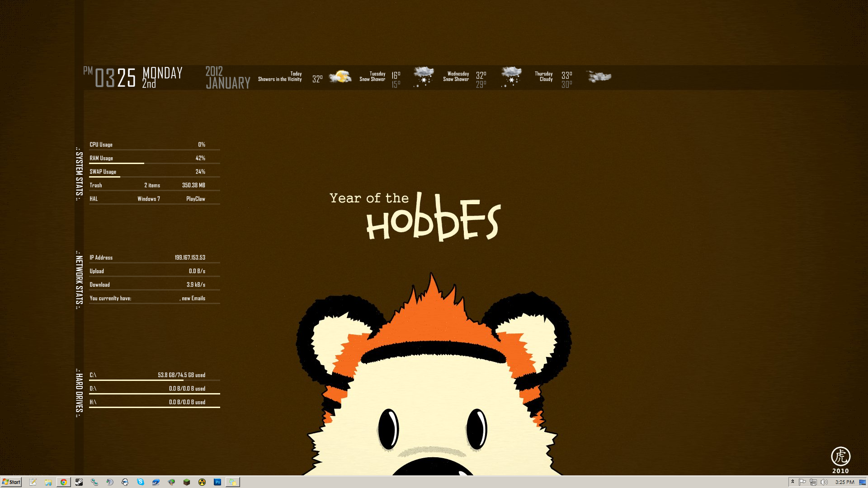Viewport: 868px width, 488px height.
Task: Expand hidden system tray icons
Action: pos(793,482)
